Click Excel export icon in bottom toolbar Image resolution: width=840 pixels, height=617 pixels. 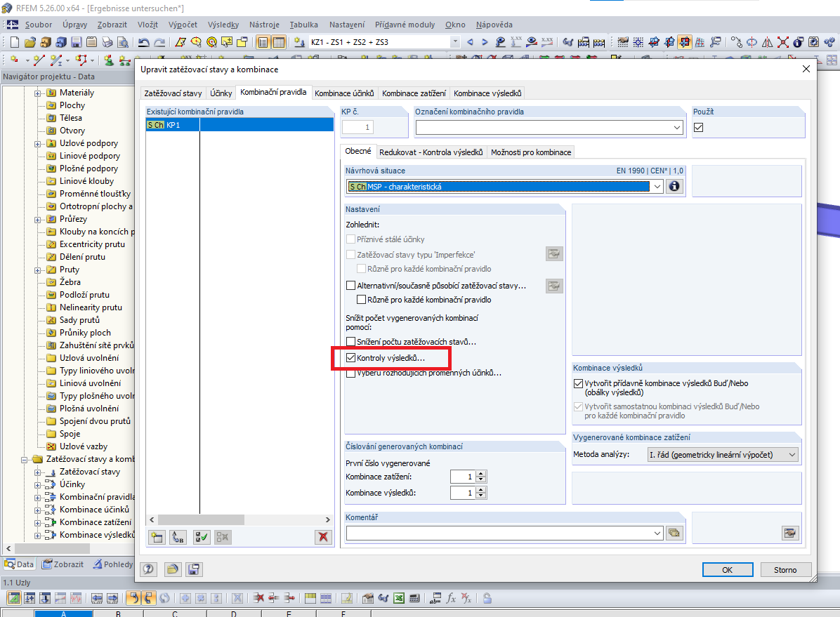398,598
